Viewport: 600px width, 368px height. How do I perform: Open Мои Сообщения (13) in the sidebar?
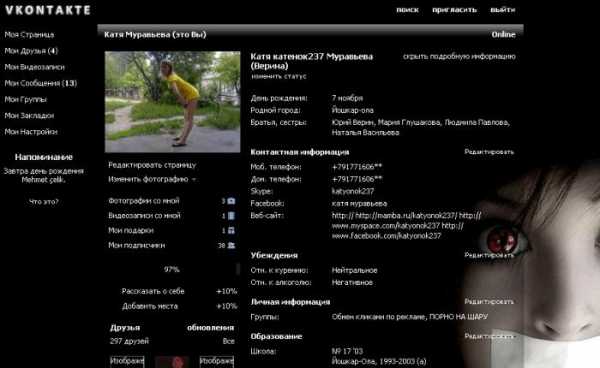[41, 83]
